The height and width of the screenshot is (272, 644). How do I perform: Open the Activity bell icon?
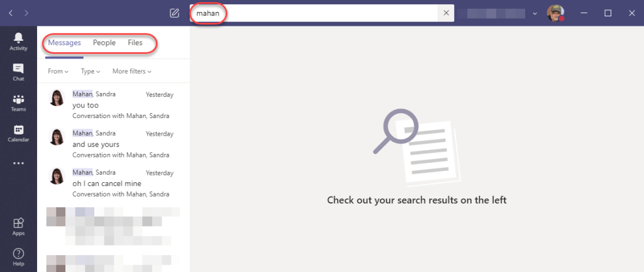tap(18, 42)
